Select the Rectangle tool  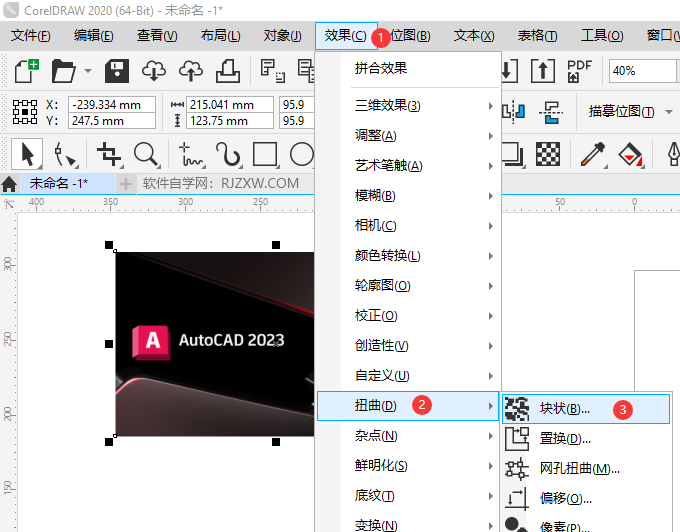265,154
